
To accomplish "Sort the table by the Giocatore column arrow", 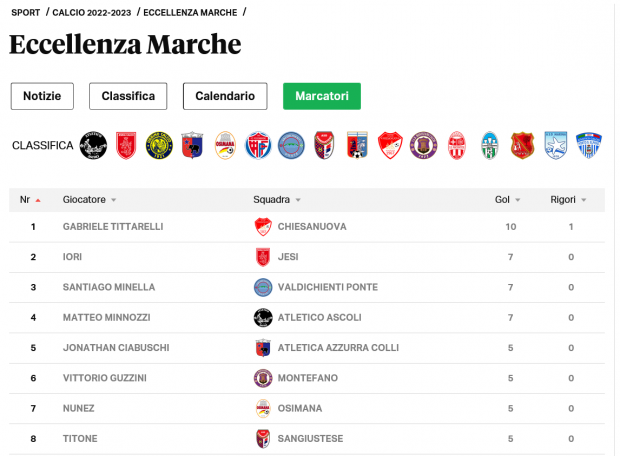I will click(x=114, y=200).
